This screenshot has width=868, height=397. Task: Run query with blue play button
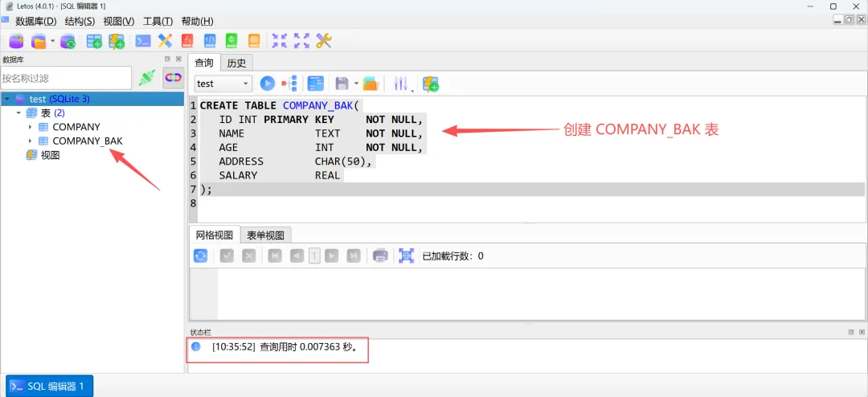[x=268, y=84]
